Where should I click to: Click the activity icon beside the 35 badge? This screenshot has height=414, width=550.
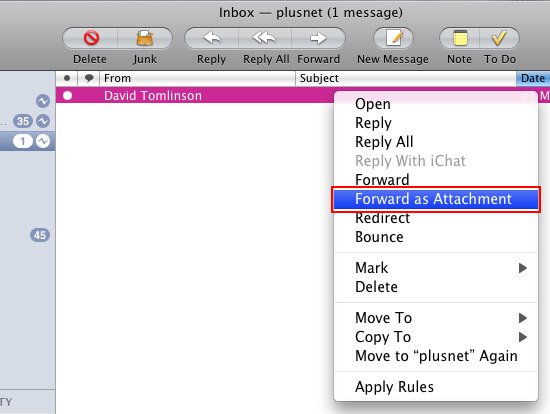(43, 121)
